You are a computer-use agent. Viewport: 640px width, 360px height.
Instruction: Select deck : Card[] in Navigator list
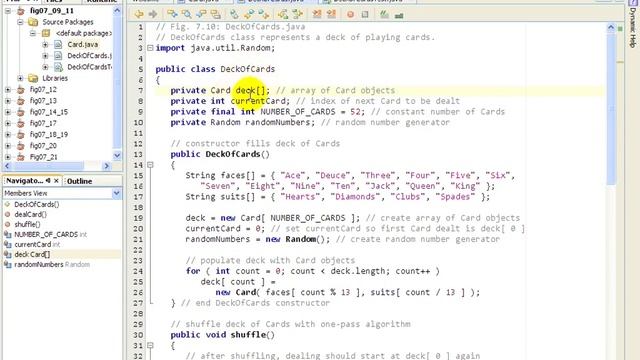click(32, 254)
